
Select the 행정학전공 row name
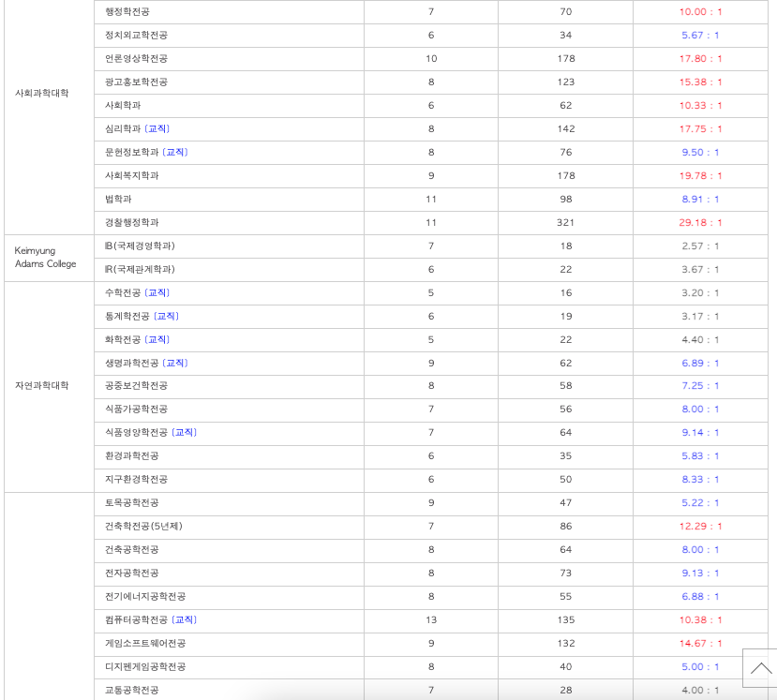tap(127, 12)
